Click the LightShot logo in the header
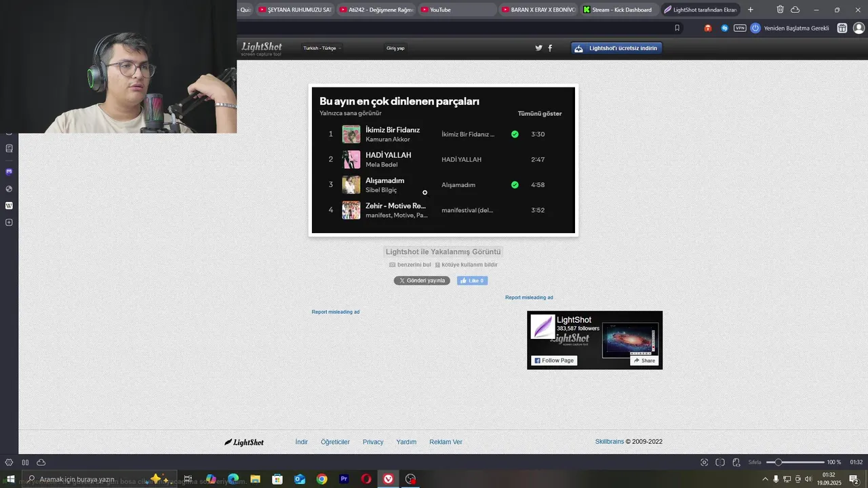The width and height of the screenshot is (868, 488). (x=262, y=48)
